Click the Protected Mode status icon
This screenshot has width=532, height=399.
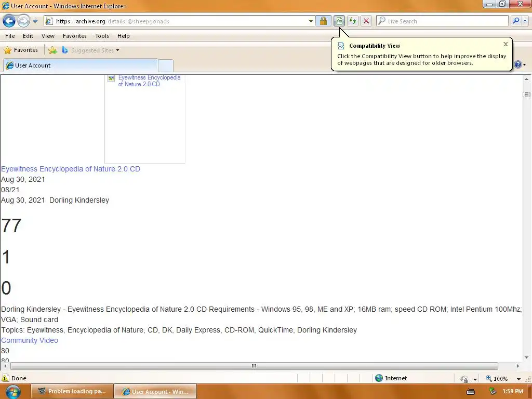(464, 379)
